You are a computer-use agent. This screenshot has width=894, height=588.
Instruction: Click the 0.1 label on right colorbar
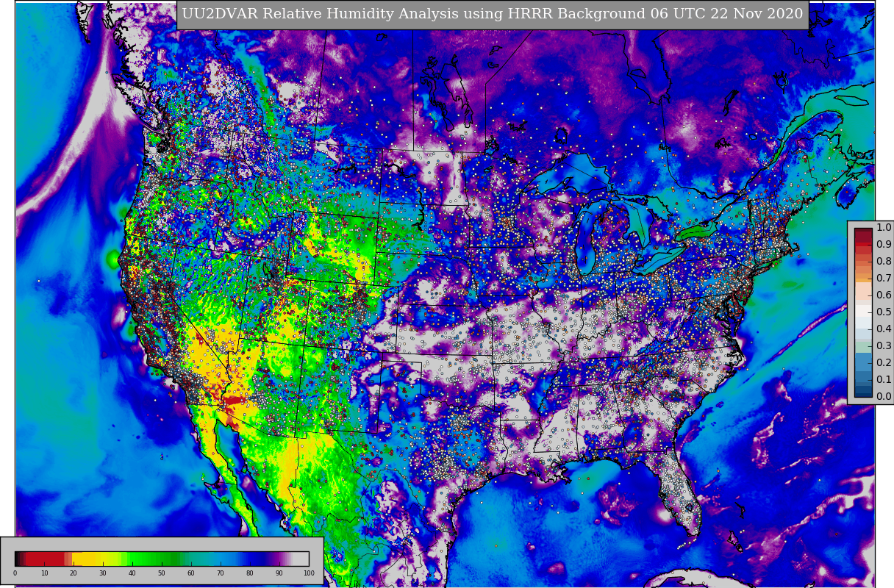884,380
